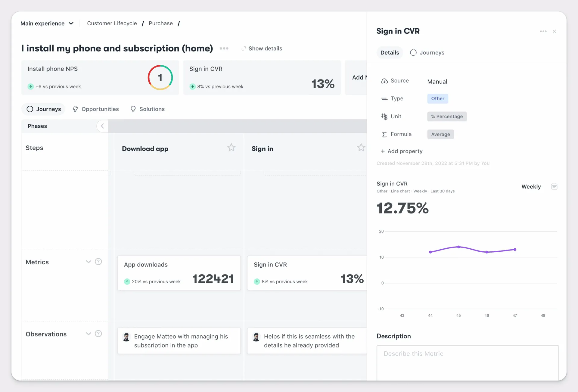Star the Download app step

(x=231, y=148)
